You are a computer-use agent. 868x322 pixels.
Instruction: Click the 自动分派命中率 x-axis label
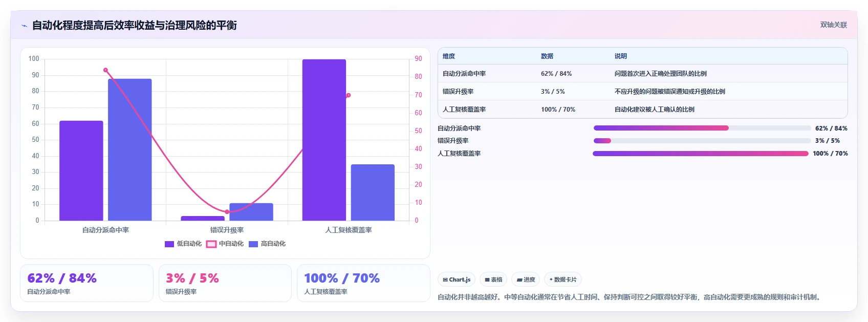105,230
